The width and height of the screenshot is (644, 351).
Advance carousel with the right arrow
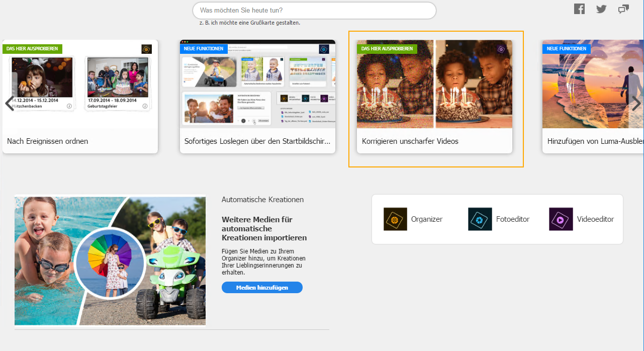(636, 104)
